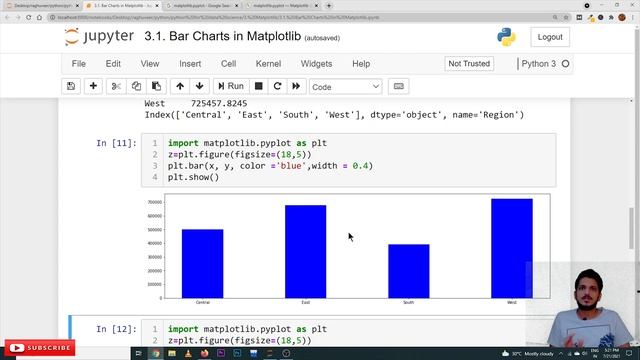Viewport: 640px width, 360px height.
Task: Open the Cell menu
Action: (x=229, y=64)
